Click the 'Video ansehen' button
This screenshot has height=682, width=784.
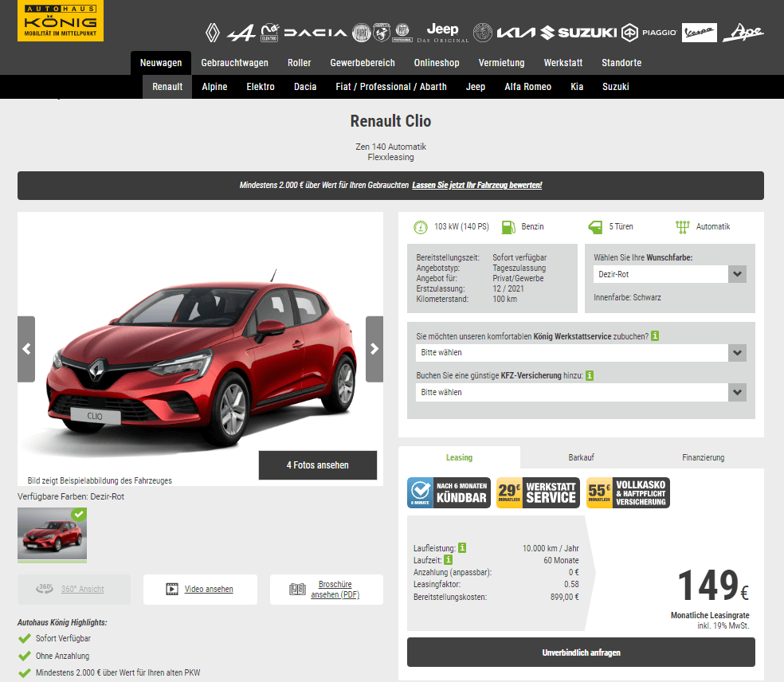200,590
